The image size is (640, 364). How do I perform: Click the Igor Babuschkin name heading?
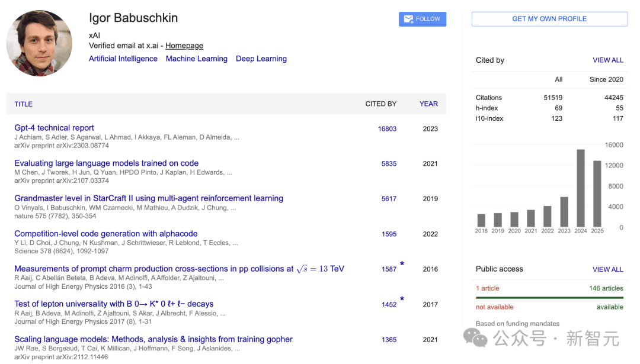coord(133,18)
